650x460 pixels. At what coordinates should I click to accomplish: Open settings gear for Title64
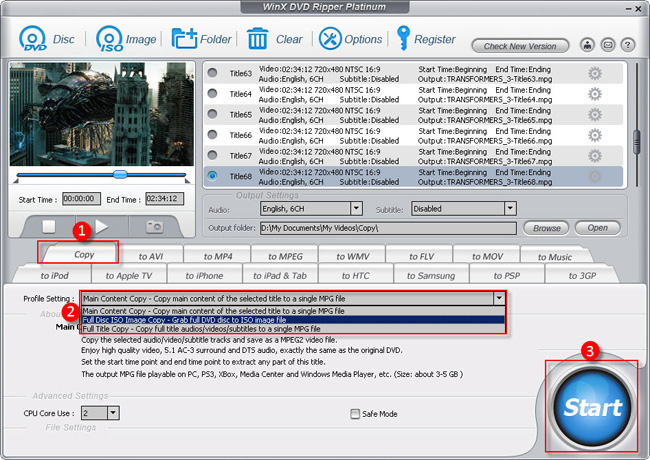tap(595, 94)
